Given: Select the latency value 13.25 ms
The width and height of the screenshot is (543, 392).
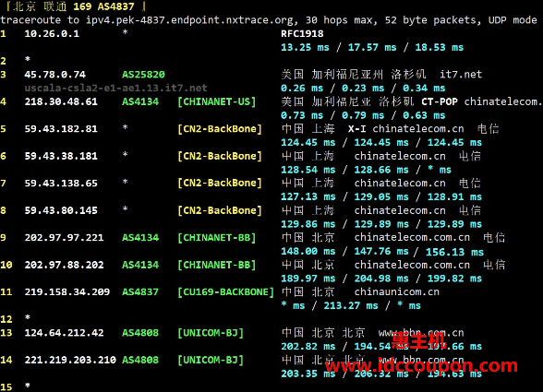Looking at the screenshot, I should 305,47.
